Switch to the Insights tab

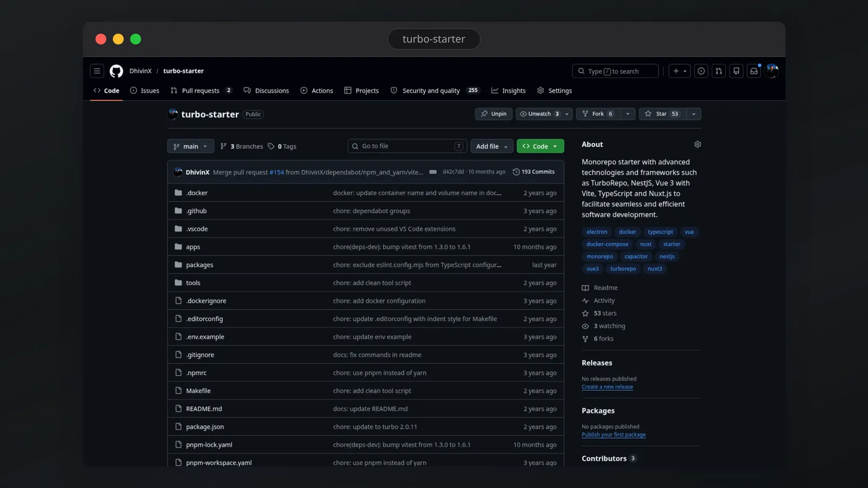(x=508, y=91)
